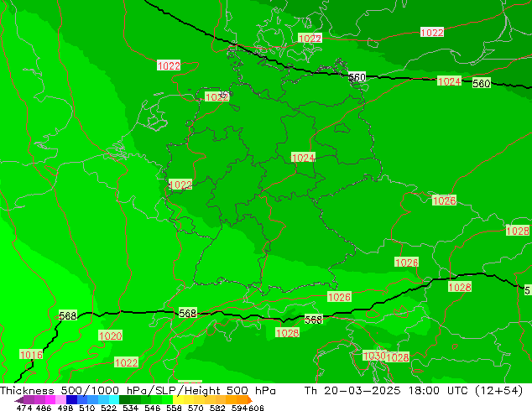Click the legend value 498

pyautogui.click(x=65, y=408)
